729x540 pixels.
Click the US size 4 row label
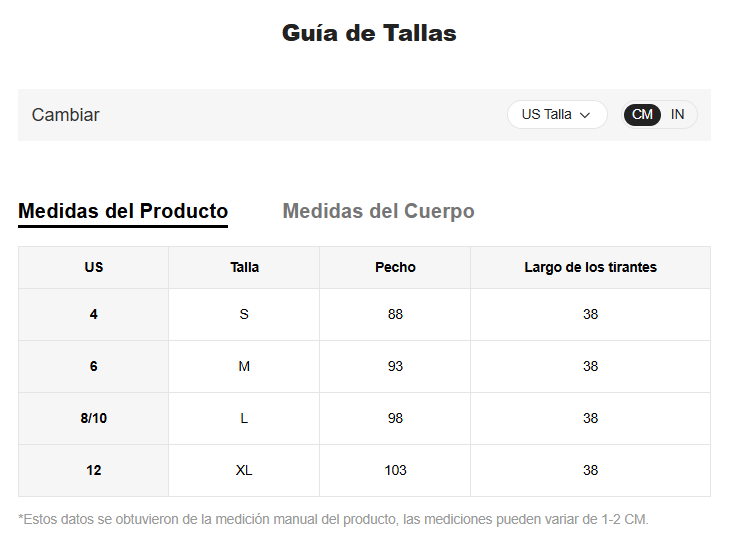pyautogui.click(x=94, y=314)
